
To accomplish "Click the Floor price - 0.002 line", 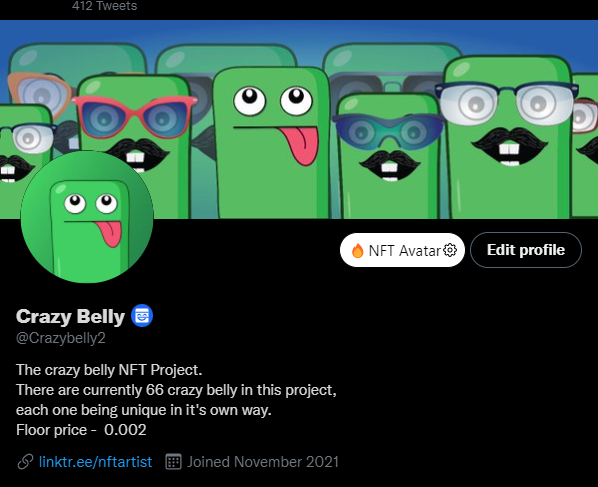I will click(81, 430).
